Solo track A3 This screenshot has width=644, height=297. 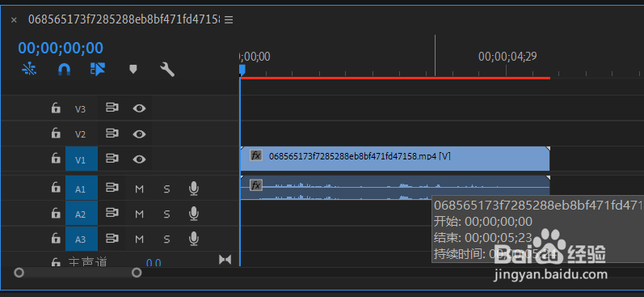tap(166, 239)
